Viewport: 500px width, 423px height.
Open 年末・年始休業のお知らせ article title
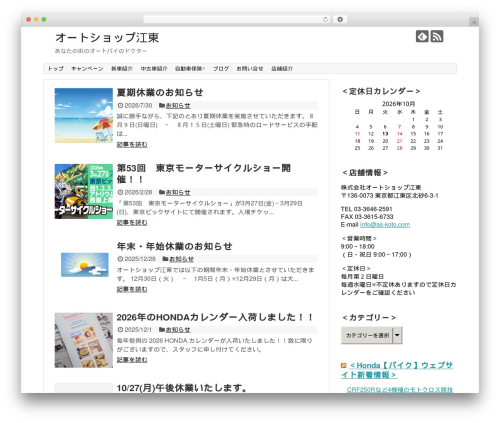(174, 246)
